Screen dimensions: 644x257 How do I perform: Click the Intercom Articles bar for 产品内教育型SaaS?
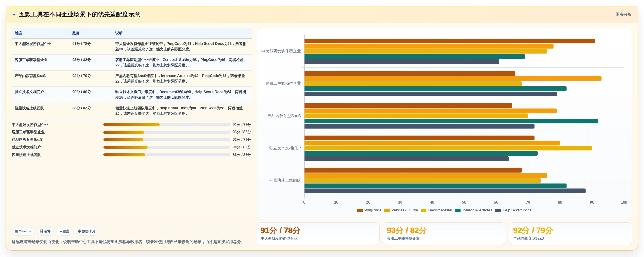tap(451, 121)
